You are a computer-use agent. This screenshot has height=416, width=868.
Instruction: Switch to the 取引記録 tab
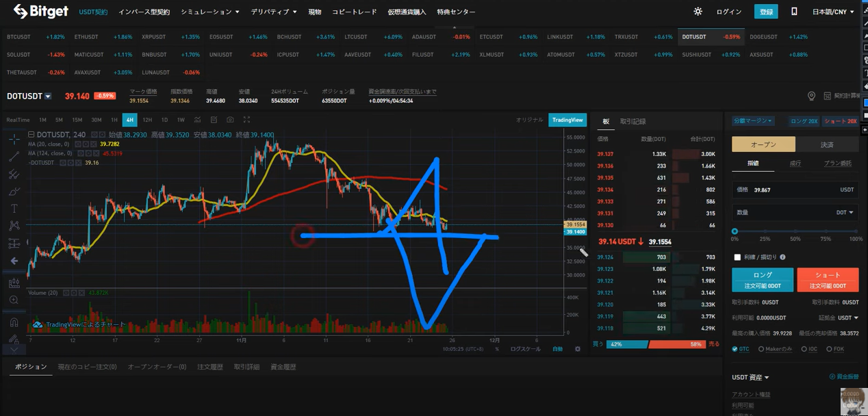coord(633,121)
